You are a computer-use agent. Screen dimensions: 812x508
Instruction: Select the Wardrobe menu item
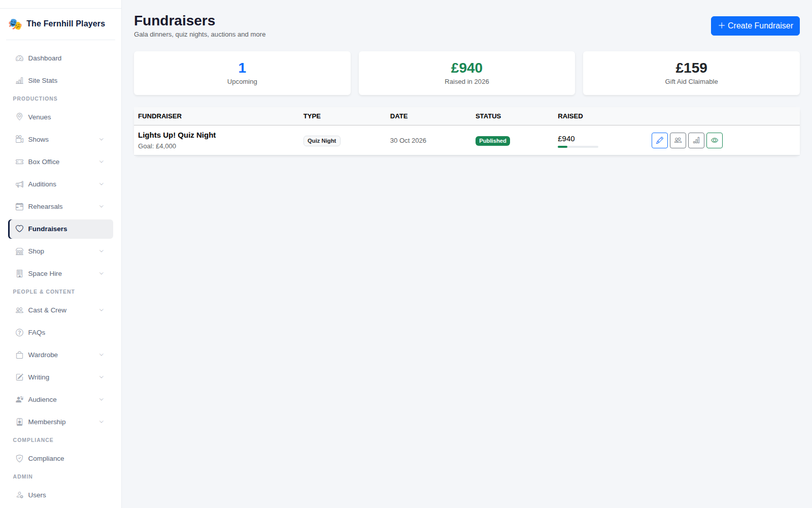(60, 355)
